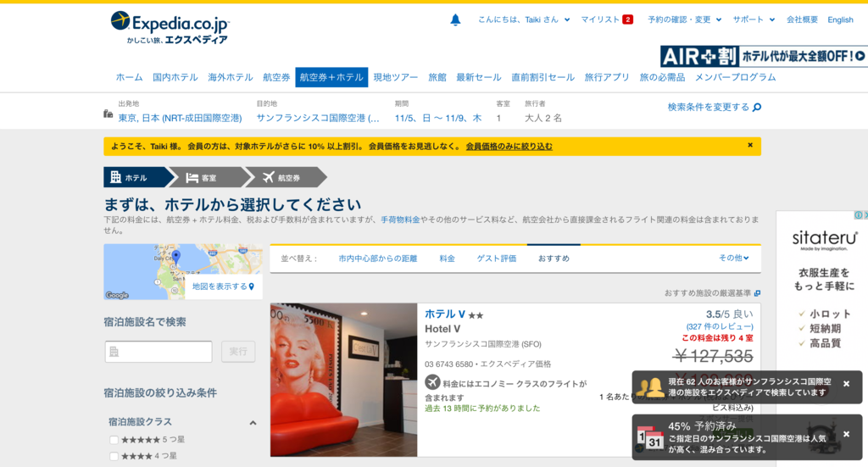
Task: Open the 手荷物料金 link
Action: pos(400,220)
